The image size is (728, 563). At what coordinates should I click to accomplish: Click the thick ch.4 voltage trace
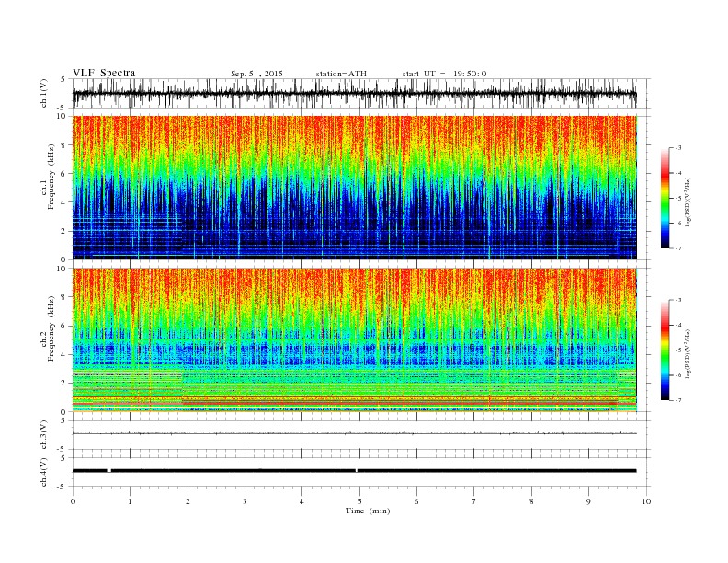click(354, 471)
